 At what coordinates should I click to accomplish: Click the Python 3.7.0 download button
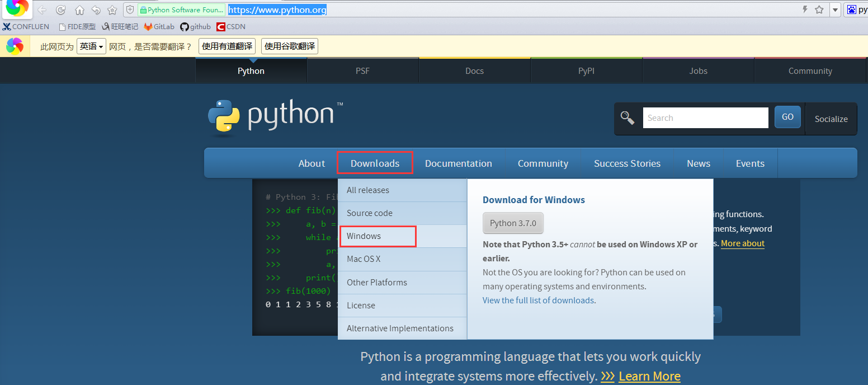pos(513,223)
